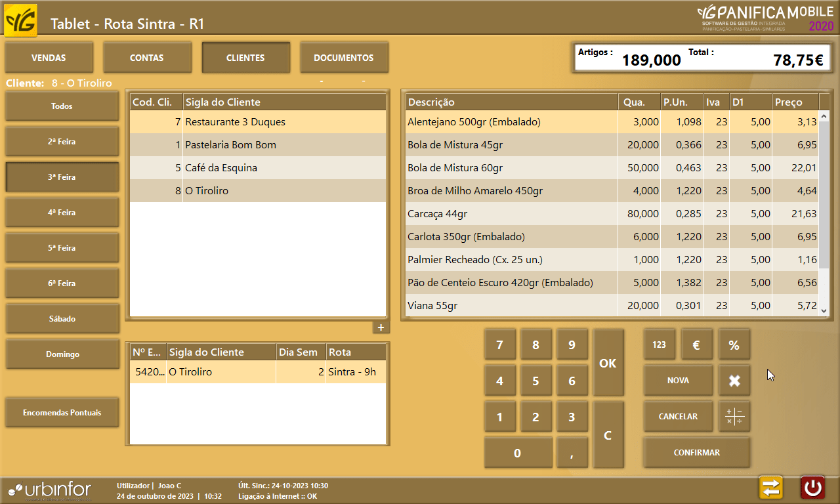840x504 pixels.
Task: Toggle the 3ª Feira day filter
Action: (62, 177)
